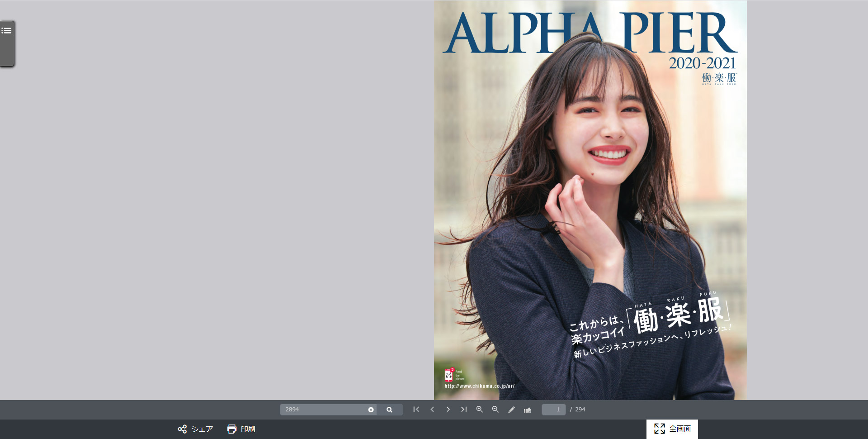The width and height of the screenshot is (868, 439).
Task: Enter fullscreen with the 全画面 button
Action: coord(672,429)
